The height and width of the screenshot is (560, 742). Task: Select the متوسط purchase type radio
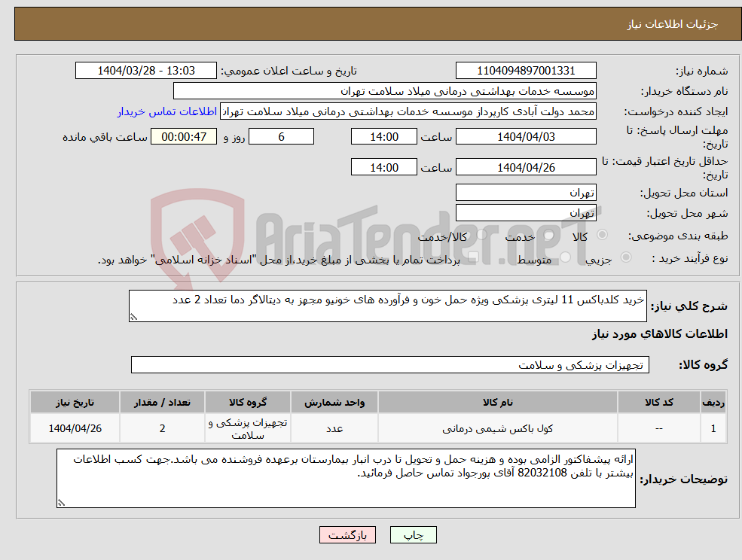(x=566, y=257)
